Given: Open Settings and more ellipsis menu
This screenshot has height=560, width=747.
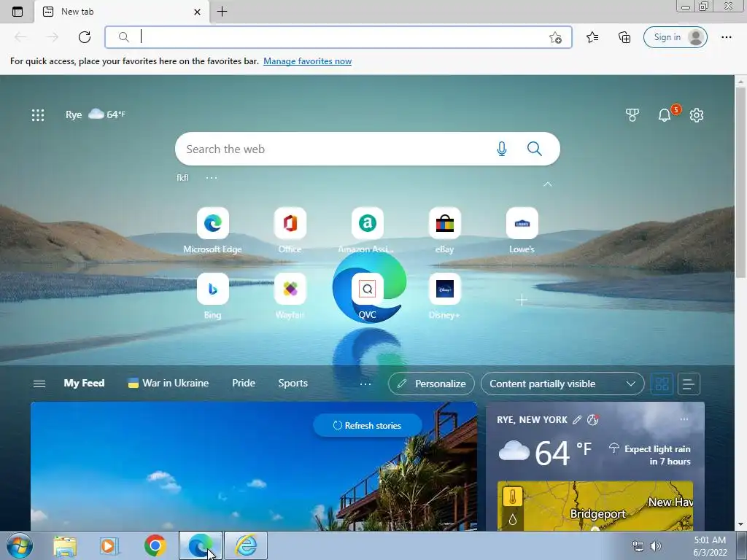Looking at the screenshot, I should coord(726,37).
